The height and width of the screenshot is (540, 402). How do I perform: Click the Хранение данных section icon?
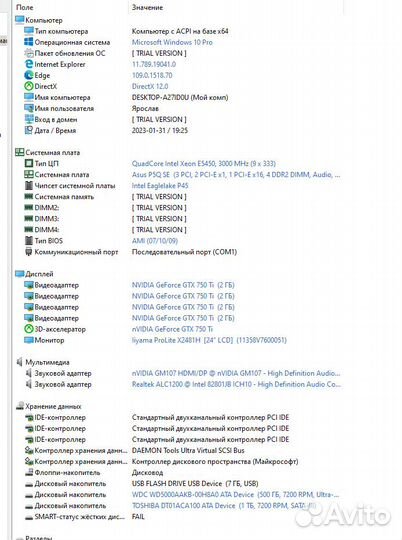pos(20,406)
